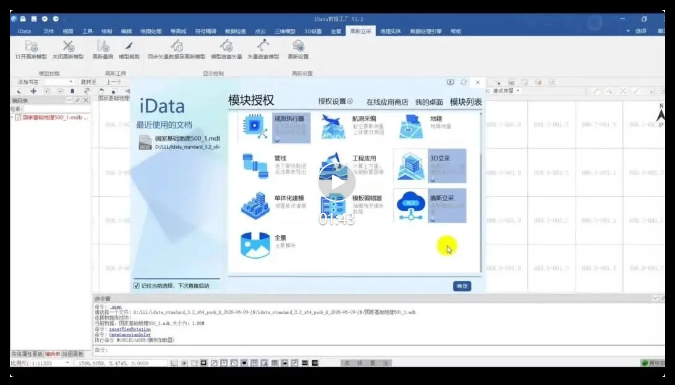Click the plus icon in left panel toolbar
Screen dimensions: 675x385
(x=33, y=91)
